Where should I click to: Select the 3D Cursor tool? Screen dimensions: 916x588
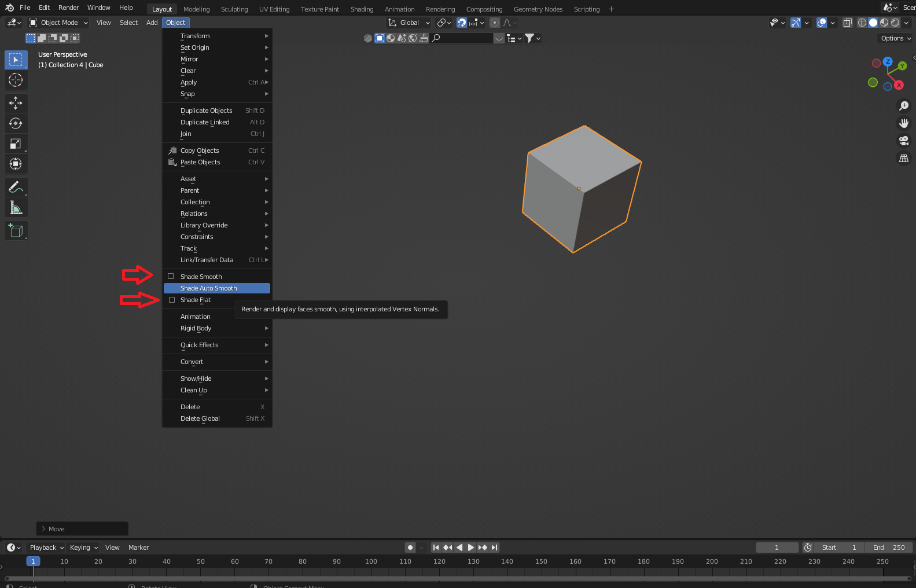16,80
